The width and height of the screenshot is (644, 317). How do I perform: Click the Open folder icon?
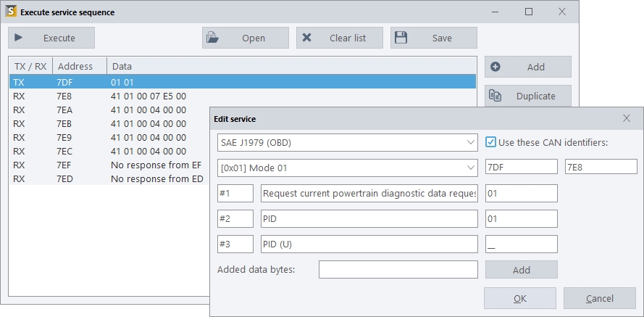(213, 38)
